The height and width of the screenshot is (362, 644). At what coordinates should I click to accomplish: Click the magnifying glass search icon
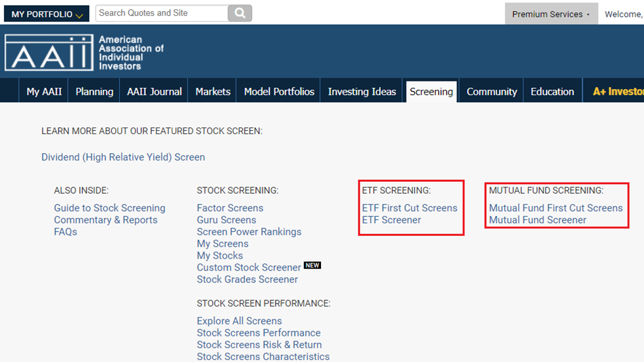click(x=240, y=13)
